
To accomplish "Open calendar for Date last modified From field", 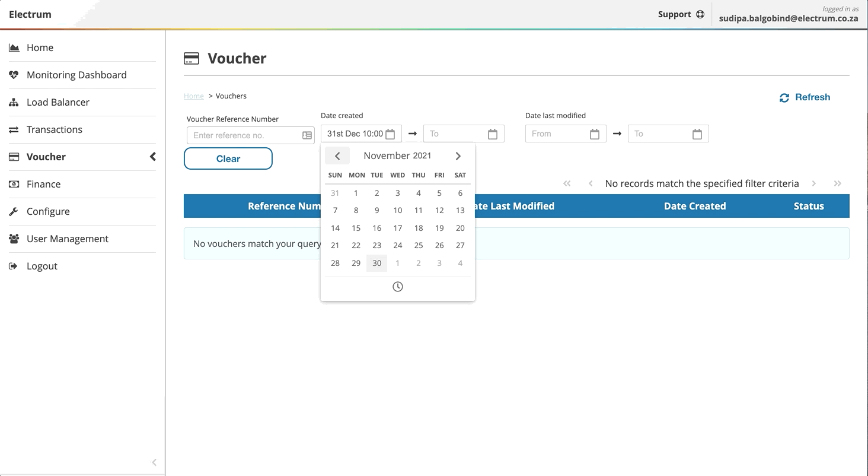I will [594, 134].
